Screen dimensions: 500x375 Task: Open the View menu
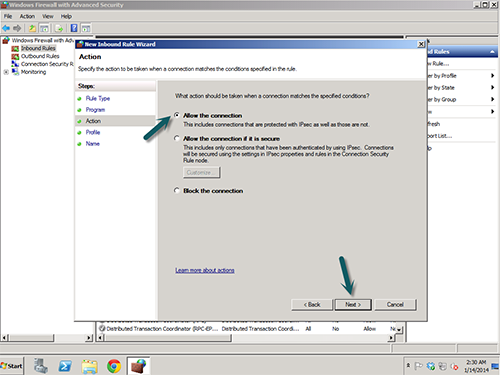[x=48, y=16]
